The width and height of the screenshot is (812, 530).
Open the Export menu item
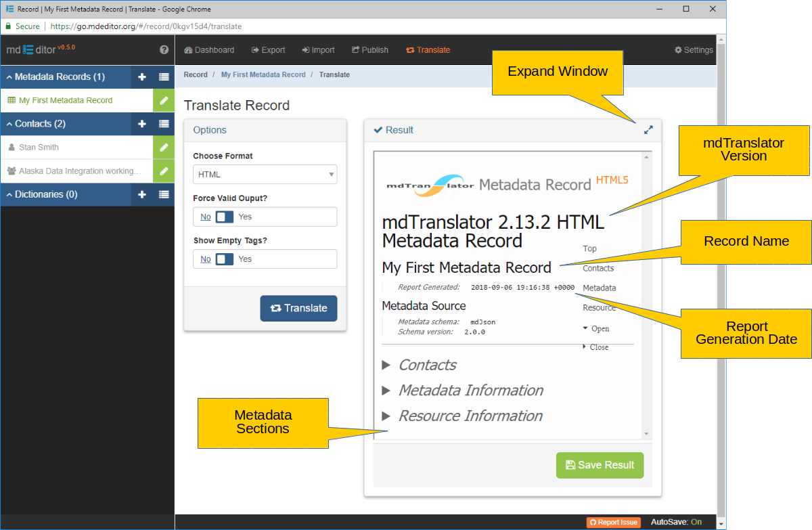(268, 50)
